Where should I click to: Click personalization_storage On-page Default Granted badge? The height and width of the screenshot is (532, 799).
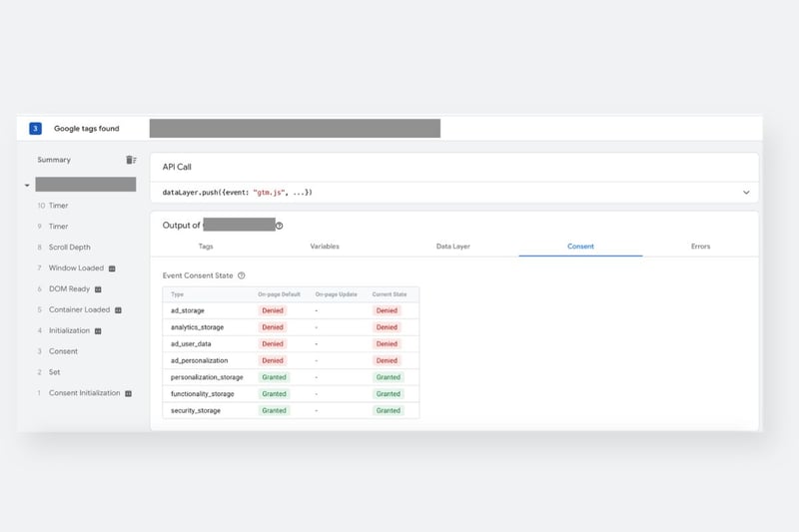click(274, 377)
